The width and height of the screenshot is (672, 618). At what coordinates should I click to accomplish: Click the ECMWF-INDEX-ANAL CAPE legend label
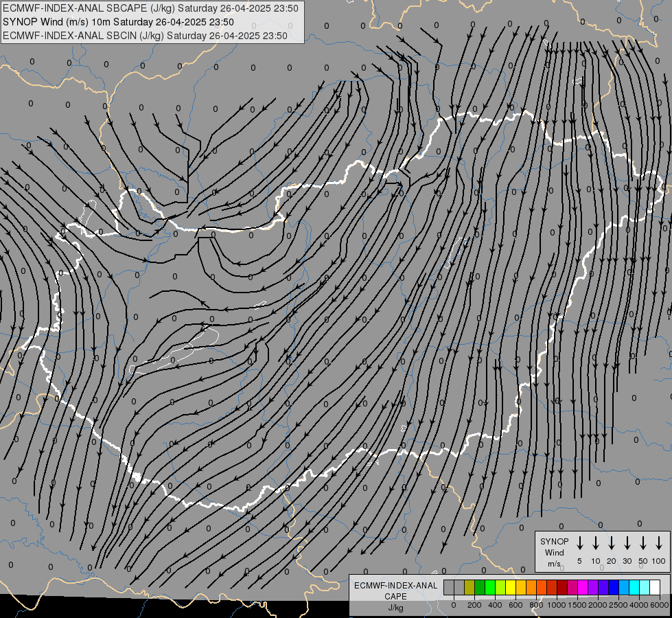pyautogui.click(x=395, y=591)
